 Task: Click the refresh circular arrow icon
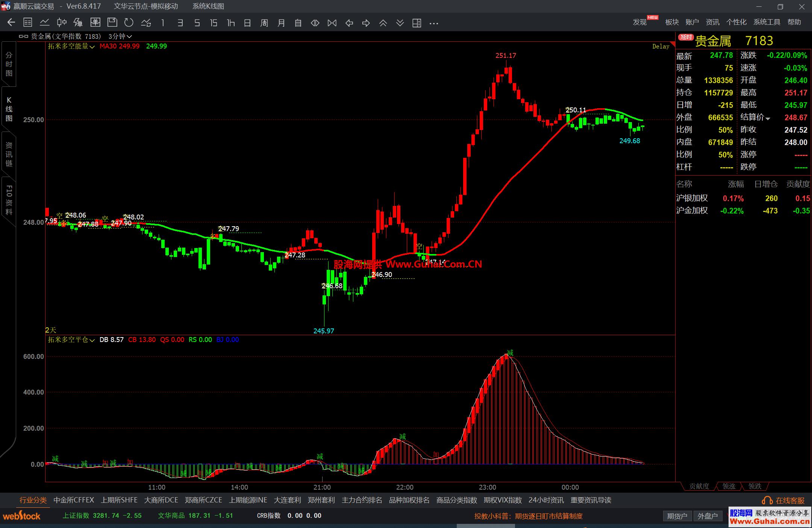coord(129,23)
